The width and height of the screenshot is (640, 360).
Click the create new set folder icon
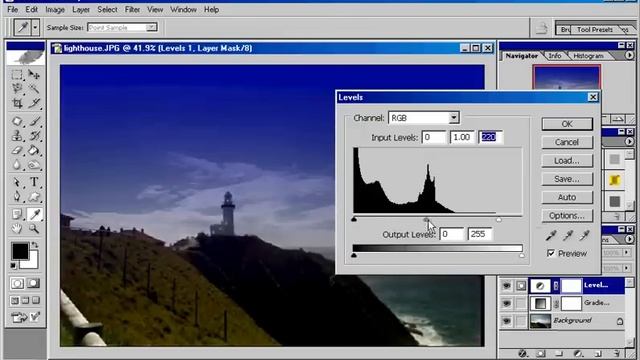tap(559, 353)
